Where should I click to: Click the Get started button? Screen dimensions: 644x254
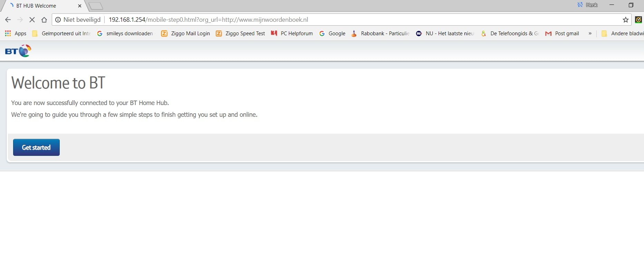click(36, 148)
